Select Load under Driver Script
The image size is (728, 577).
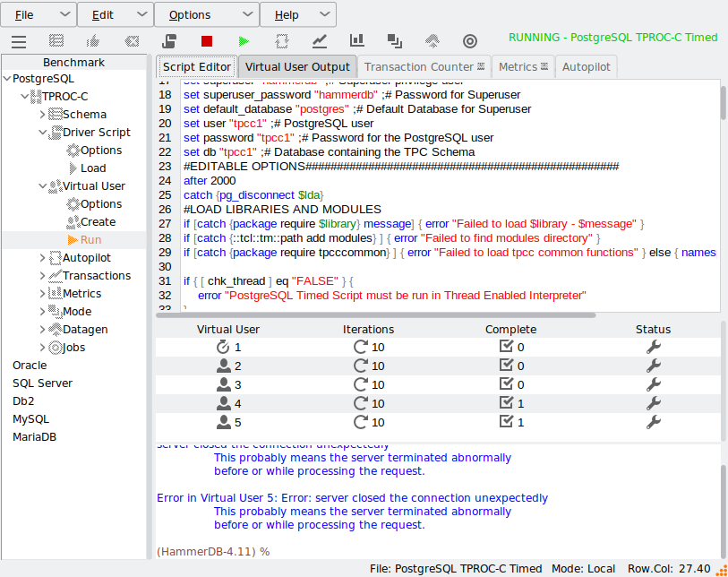click(x=93, y=168)
